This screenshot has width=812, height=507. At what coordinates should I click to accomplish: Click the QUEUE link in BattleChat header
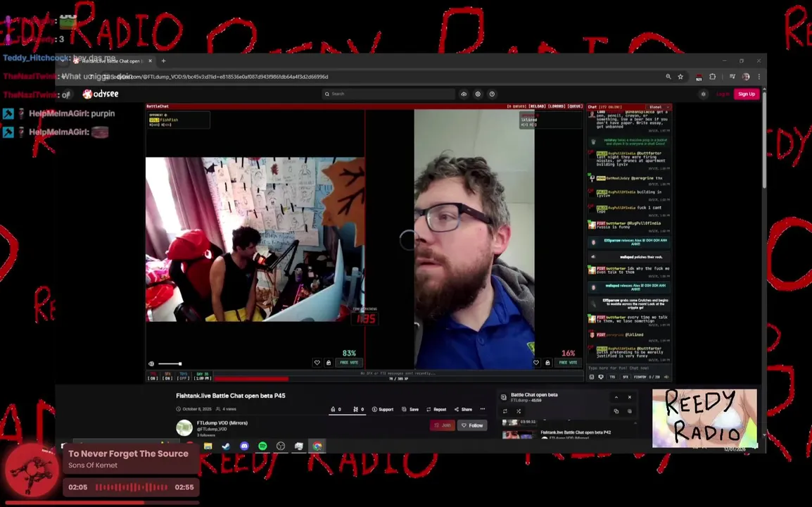576,106
